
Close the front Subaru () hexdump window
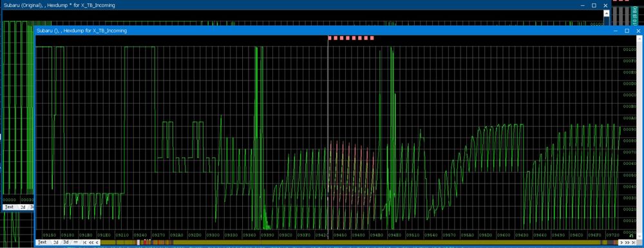point(638,31)
